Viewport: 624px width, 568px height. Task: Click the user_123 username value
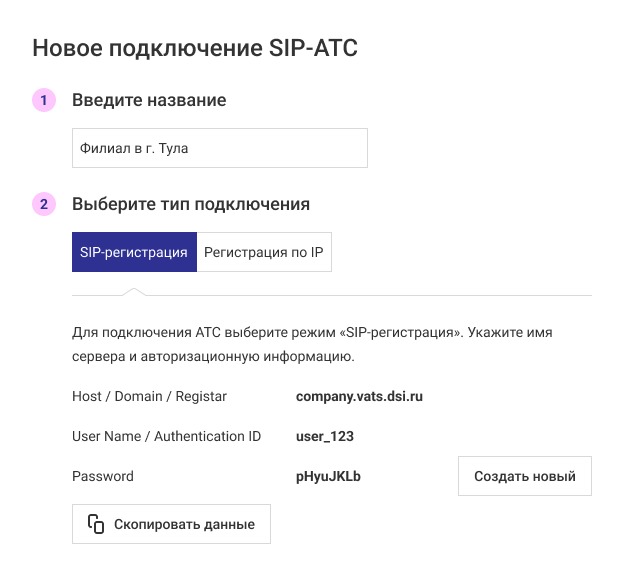pyautogui.click(x=325, y=437)
